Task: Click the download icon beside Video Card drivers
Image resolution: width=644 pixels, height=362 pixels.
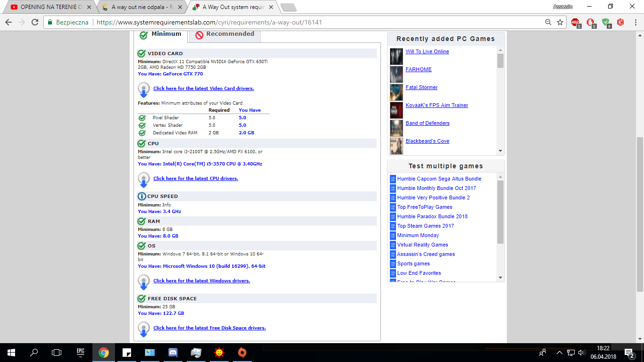Action: (x=144, y=90)
